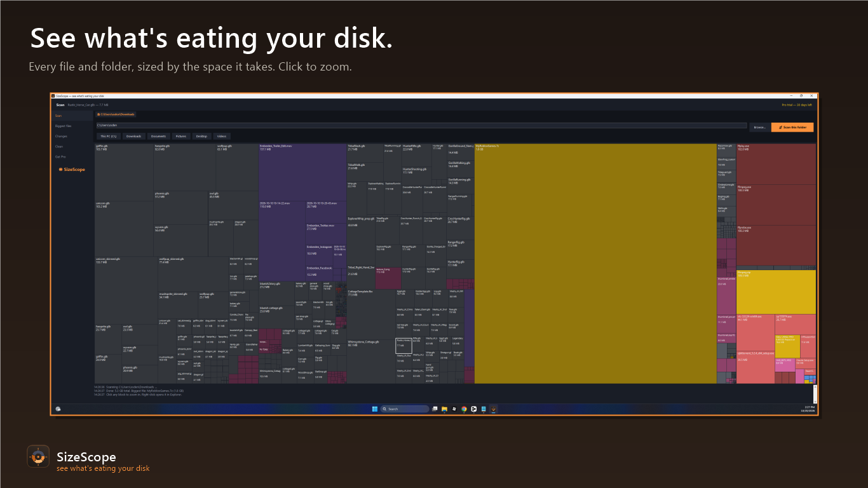
Task: Click the Browse... button
Action: [759, 127]
